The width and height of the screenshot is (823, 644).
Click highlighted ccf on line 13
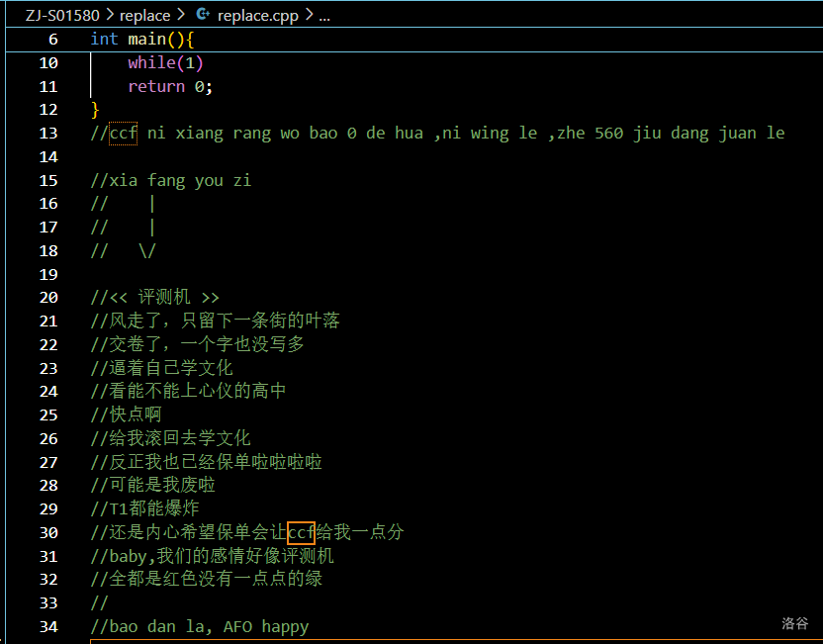pyautogui.click(x=123, y=134)
